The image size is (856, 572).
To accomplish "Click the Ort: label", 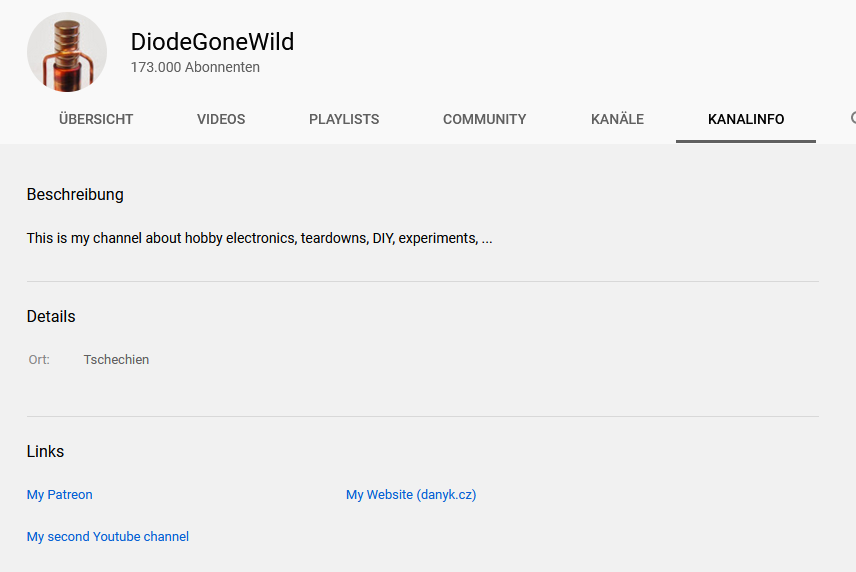I will click(x=39, y=360).
